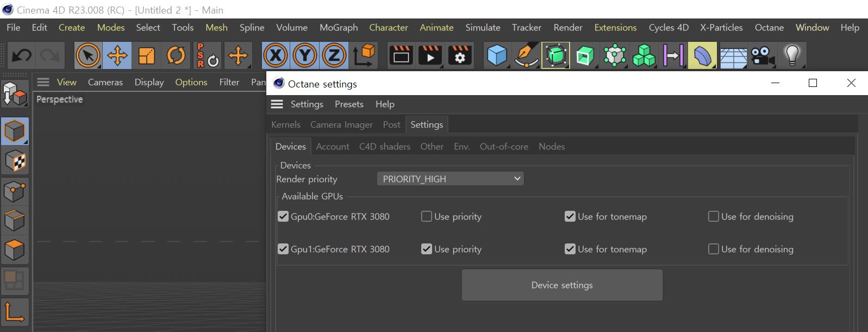Switch the coordinate system icon
Viewport: 868px width, 332px height.
(x=364, y=55)
